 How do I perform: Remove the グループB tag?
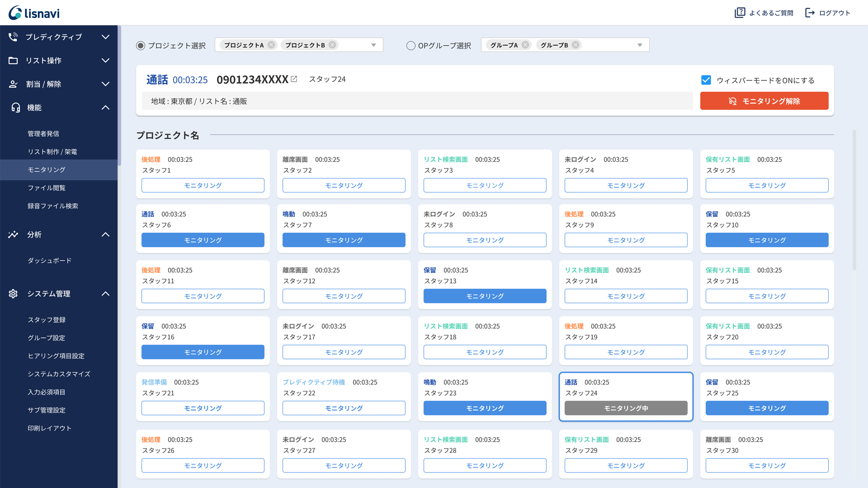click(x=576, y=45)
